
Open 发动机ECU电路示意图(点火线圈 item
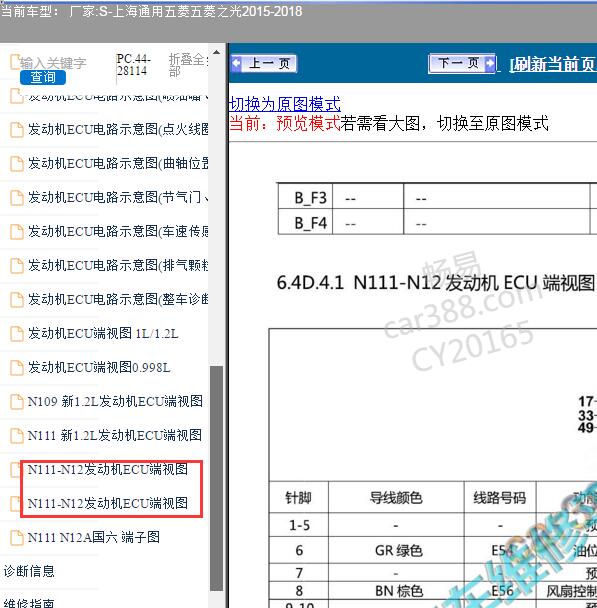[x=118, y=130]
